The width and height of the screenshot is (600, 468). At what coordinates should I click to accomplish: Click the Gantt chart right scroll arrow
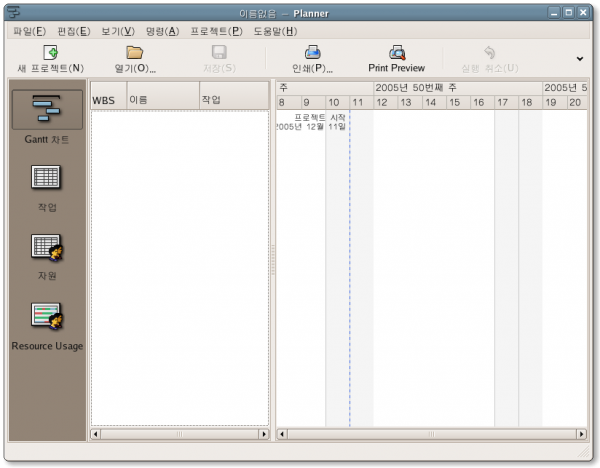[x=581, y=434]
